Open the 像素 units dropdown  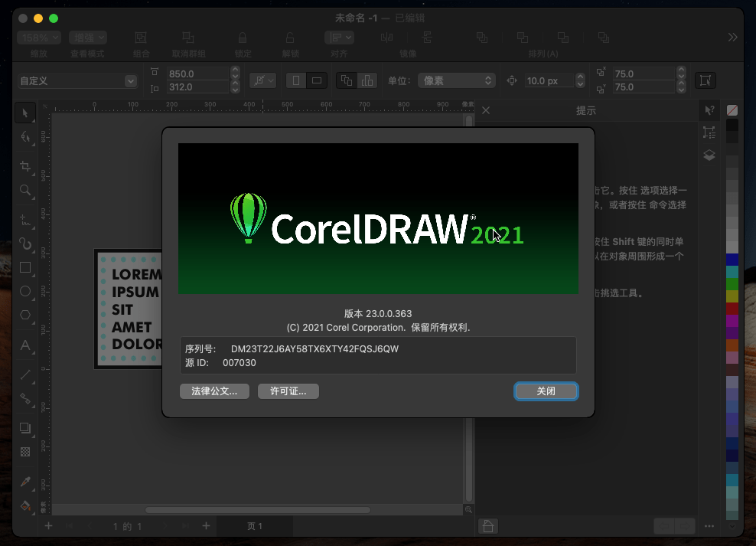pos(457,80)
